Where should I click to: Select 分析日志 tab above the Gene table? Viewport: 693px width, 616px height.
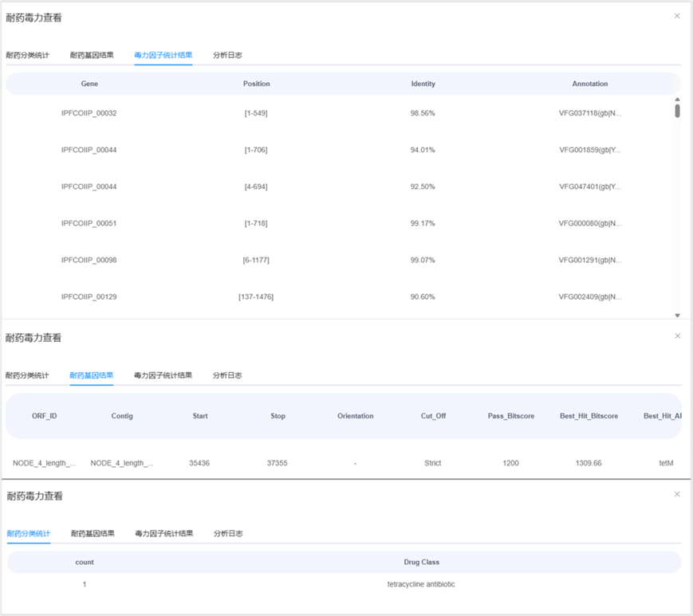[227, 56]
